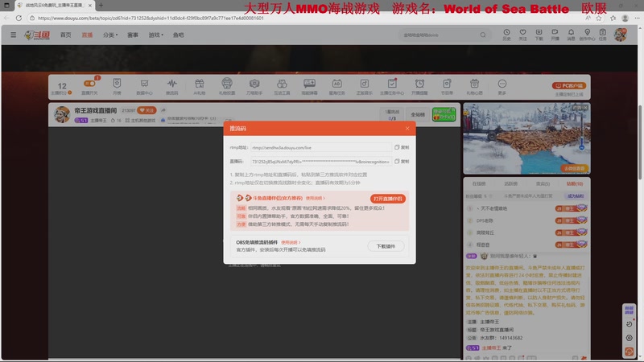Open the hamburger menu in Douyu header

tap(14, 35)
